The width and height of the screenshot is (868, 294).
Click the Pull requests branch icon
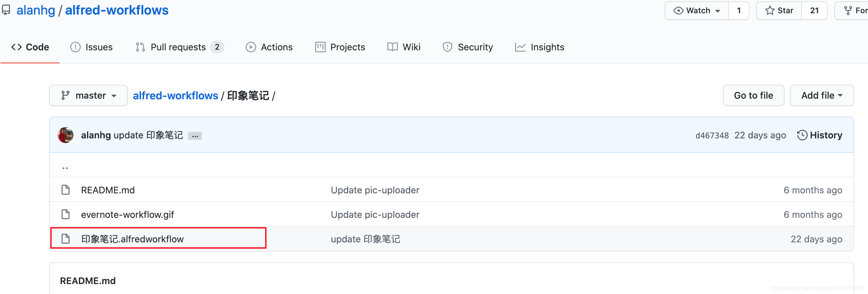pos(140,47)
